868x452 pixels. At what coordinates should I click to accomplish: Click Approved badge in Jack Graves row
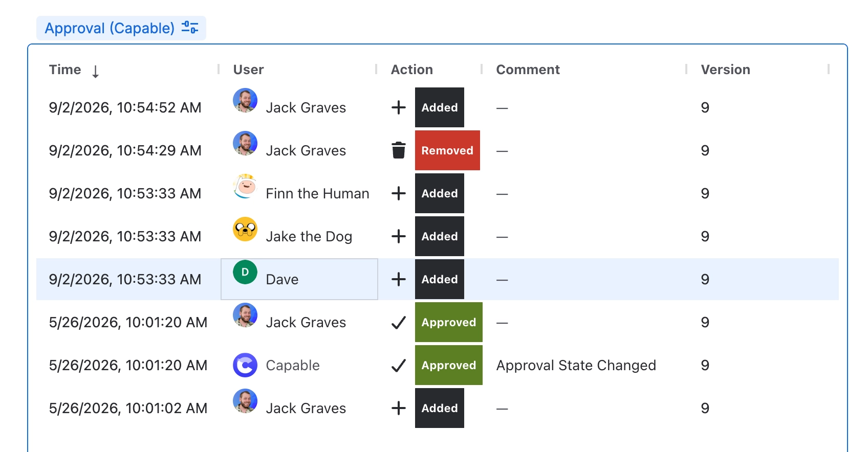tap(449, 322)
